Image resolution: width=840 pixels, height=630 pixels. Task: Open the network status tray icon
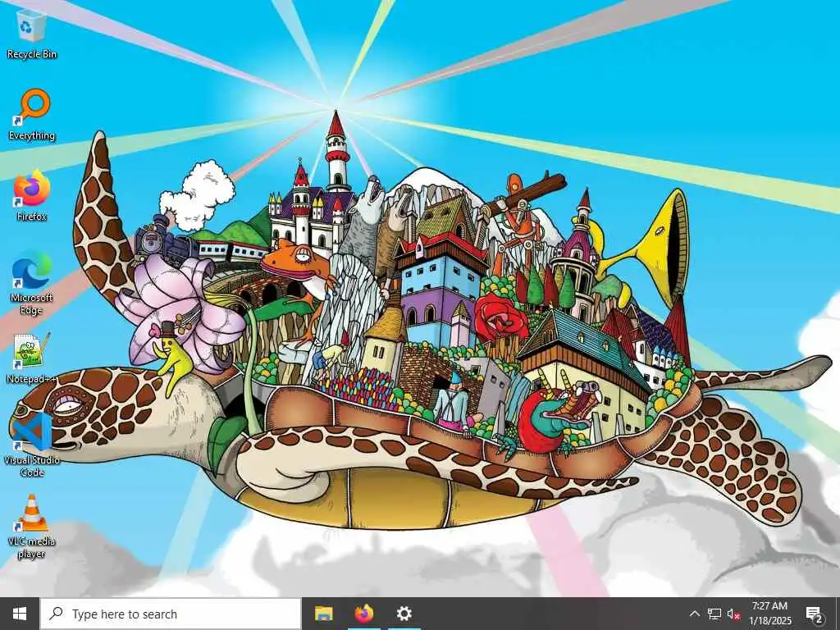(x=714, y=614)
